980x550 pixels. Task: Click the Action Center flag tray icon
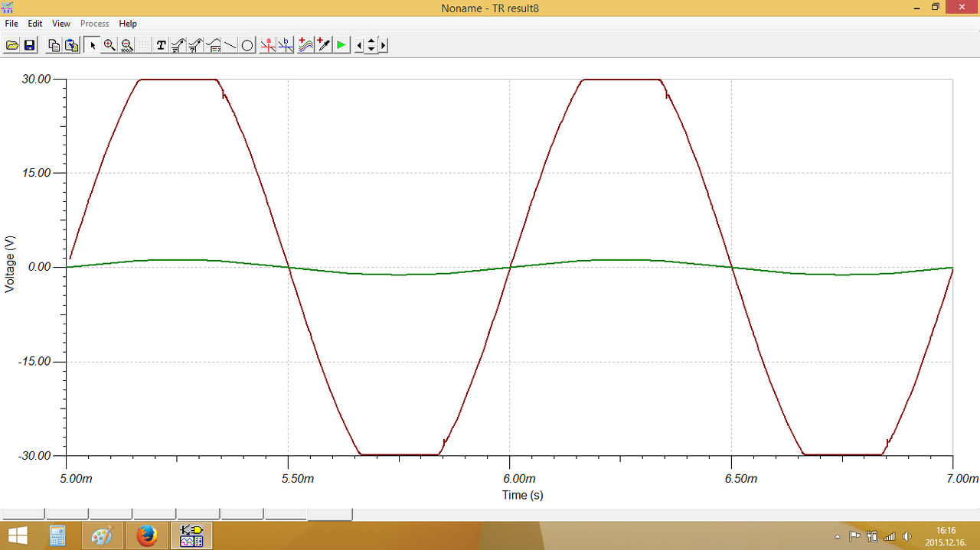(x=854, y=536)
